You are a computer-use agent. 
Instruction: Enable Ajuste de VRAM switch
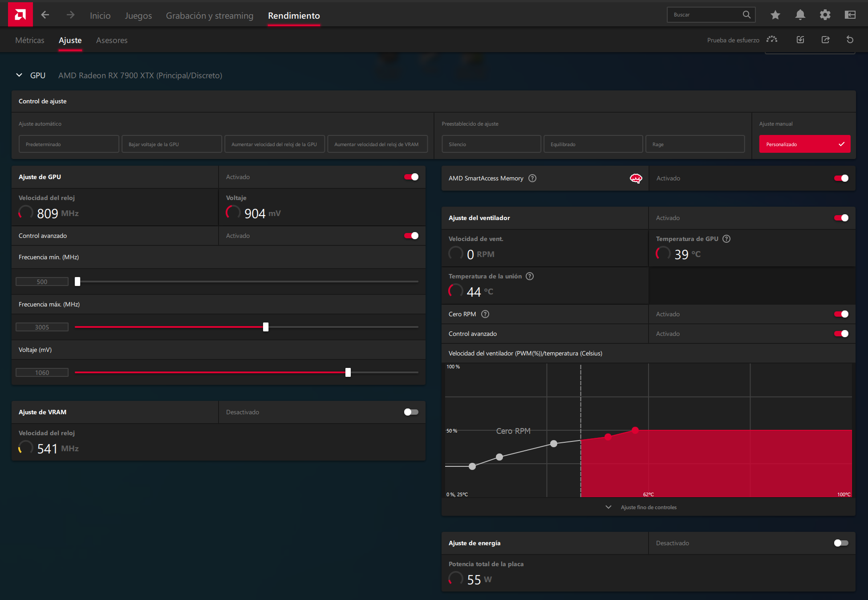coord(411,412)
